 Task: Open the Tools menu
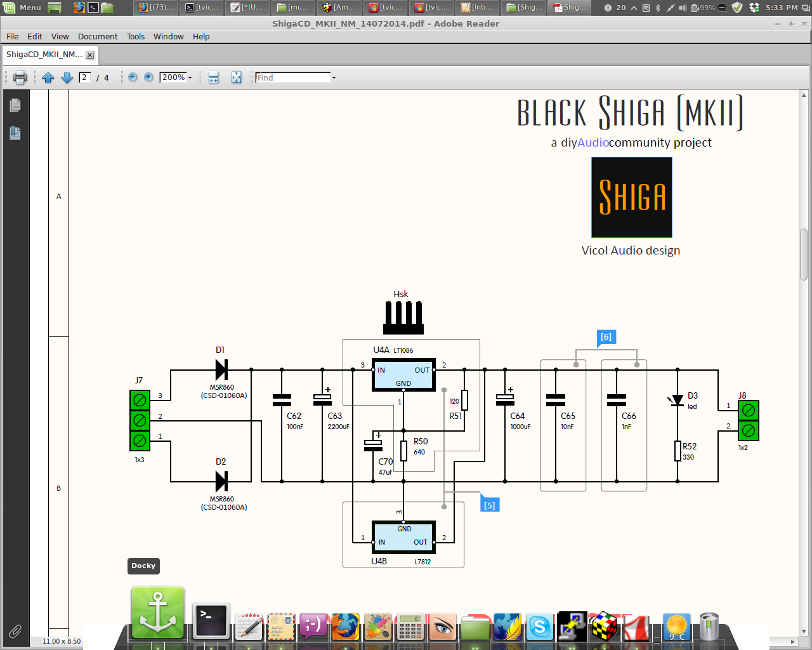[136, 36]
